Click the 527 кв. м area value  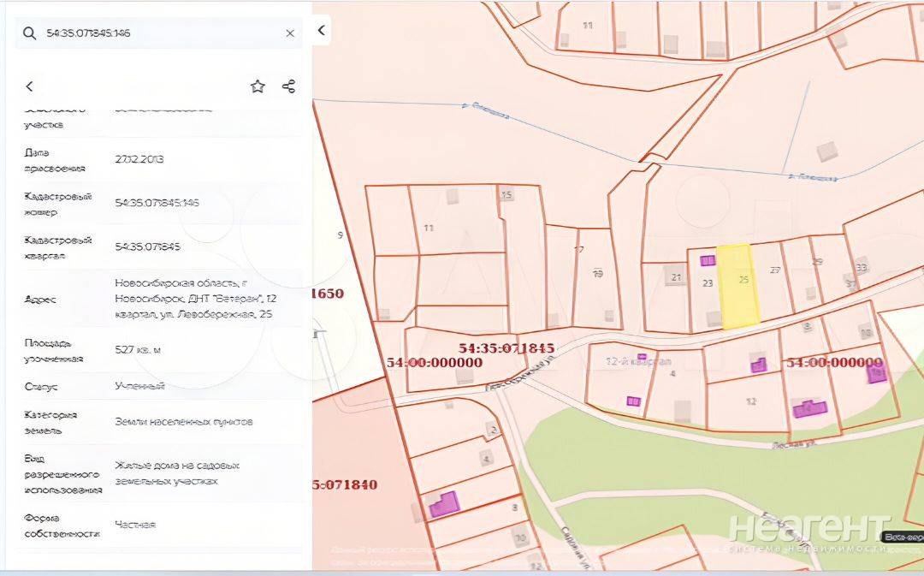coord(139,349)
